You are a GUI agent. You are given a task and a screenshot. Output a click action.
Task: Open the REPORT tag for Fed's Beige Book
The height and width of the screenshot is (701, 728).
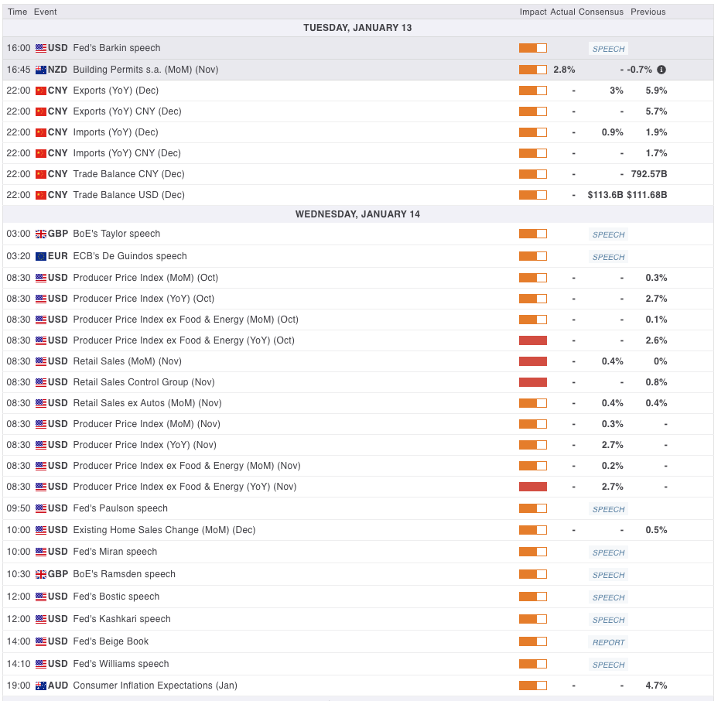pyautogui.click(x=608, y=642)
